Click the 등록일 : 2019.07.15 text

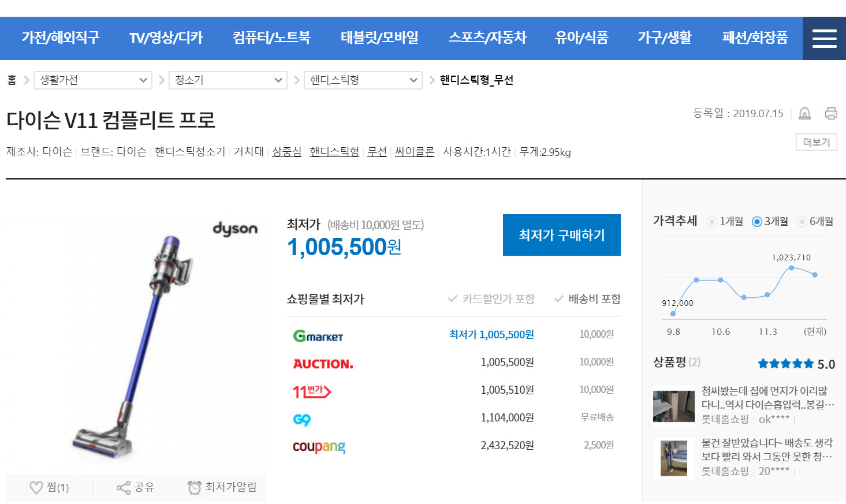click(738, 113)
